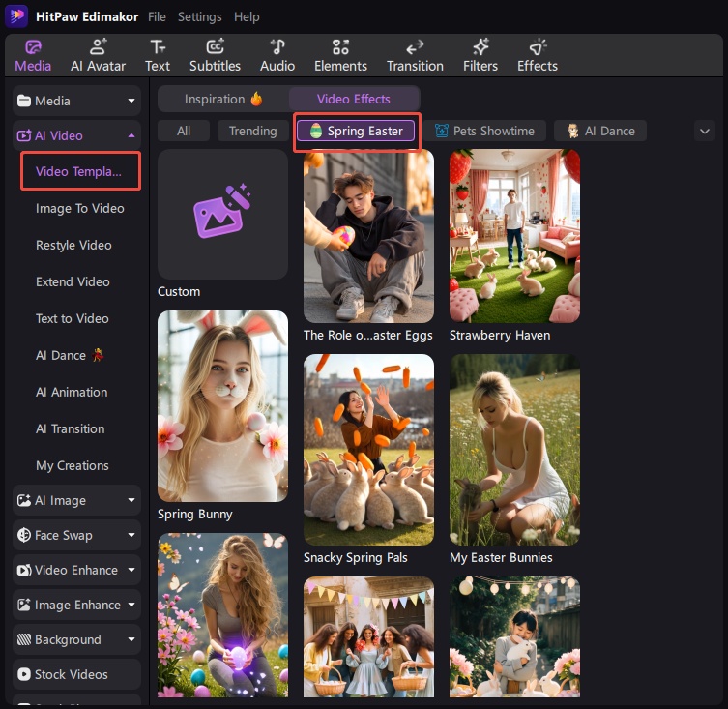Click the Stock Videos play icon
This screenshot has width=728, height=709.
[23, 674]
